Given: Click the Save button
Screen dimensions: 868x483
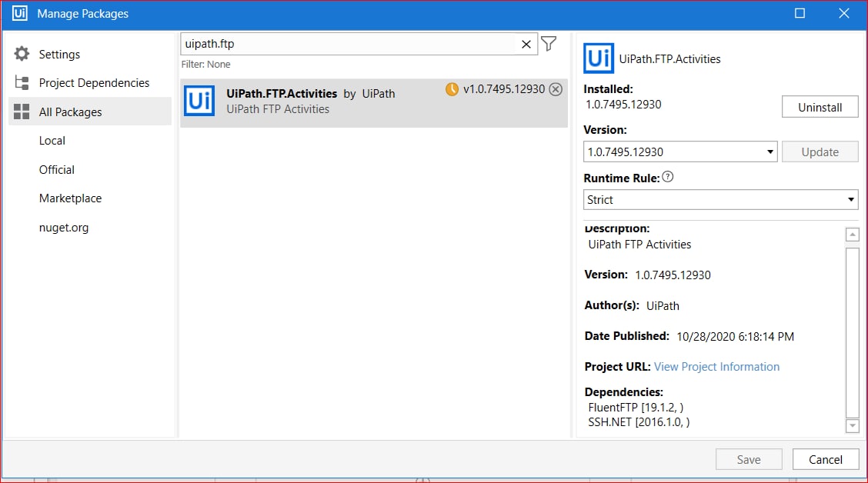Looking at the screenshot, I should [749, 460].
